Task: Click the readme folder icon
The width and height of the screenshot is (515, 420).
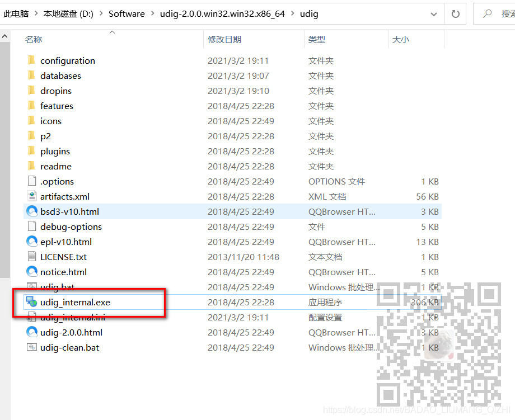Action: click(31, 166)
